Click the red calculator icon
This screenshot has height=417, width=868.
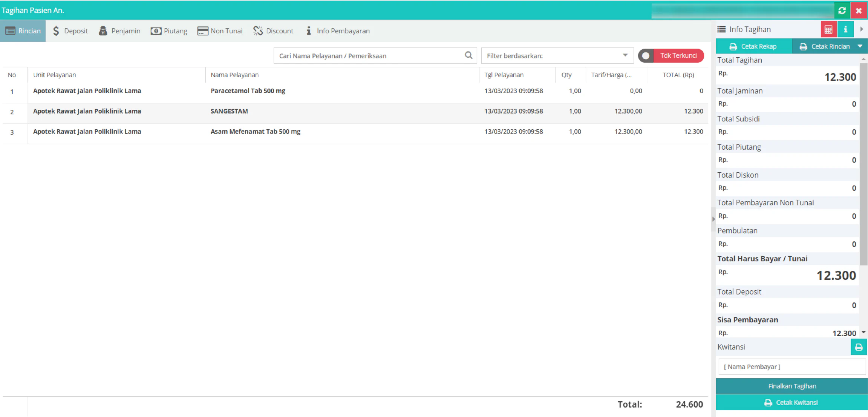[828, 29]
